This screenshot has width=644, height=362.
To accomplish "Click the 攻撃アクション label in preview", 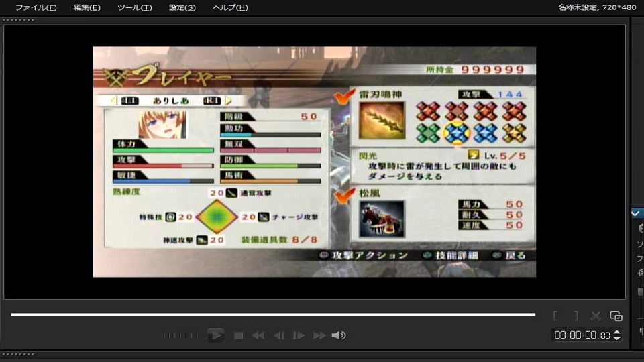I will tap(370, 255).
